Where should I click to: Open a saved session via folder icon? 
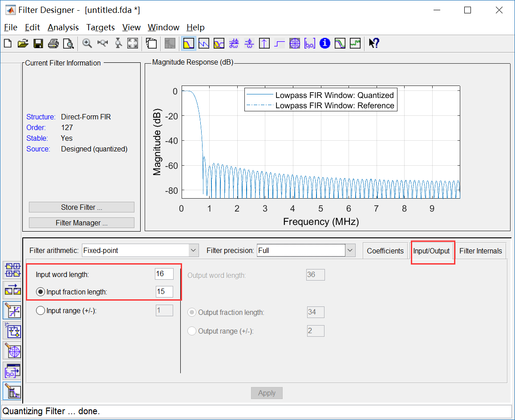[23, 43]
